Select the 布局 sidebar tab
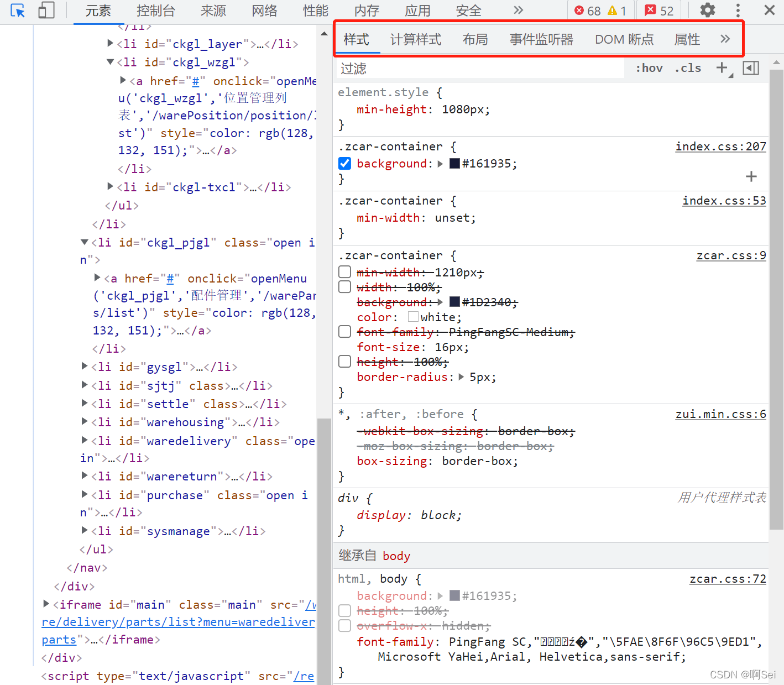Viewport: 784px width, 685px height. pyautogui.click(x=475, y=39)
